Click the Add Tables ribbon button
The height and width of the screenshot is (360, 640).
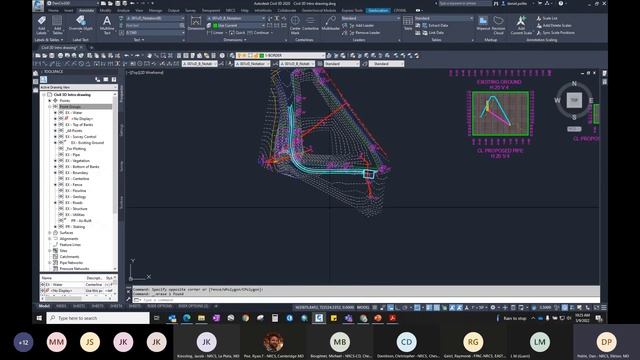pyautogui.click(x=57, y=25)
